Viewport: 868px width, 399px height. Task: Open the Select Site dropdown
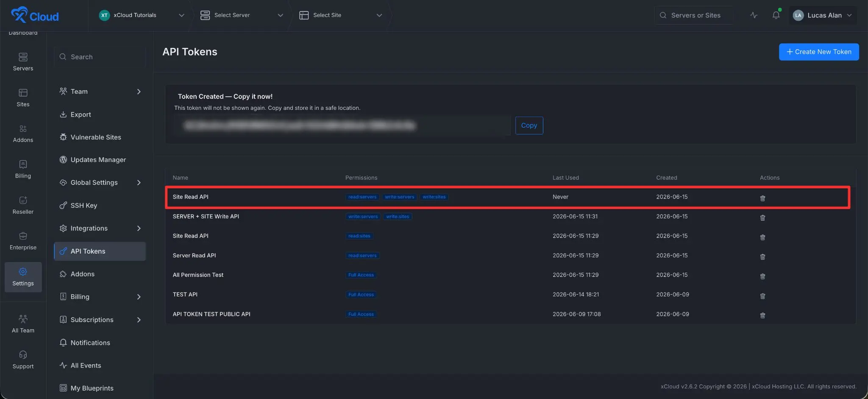340,15
